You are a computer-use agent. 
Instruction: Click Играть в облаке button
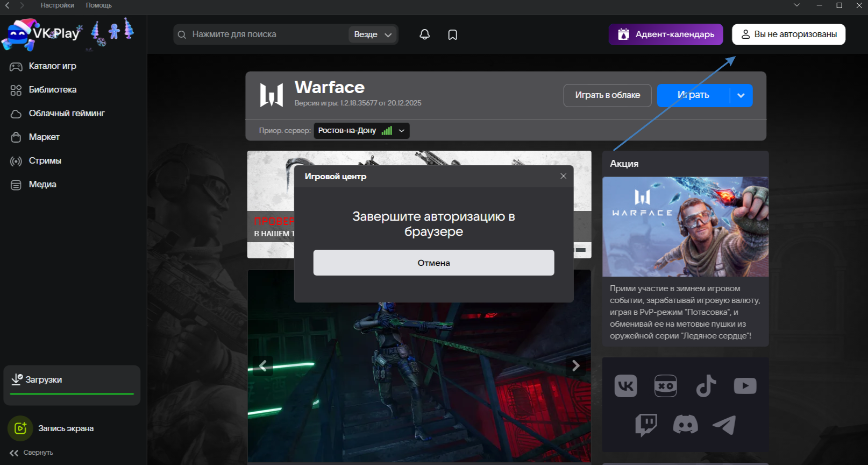coord(608,95)
